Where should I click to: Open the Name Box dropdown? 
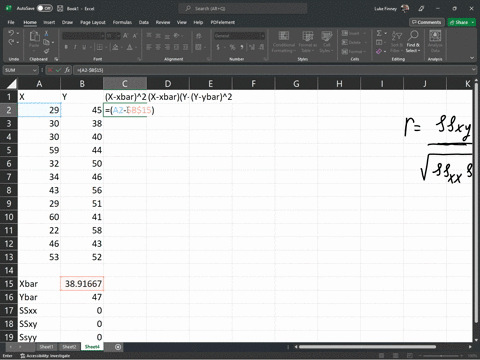point(34,70)
